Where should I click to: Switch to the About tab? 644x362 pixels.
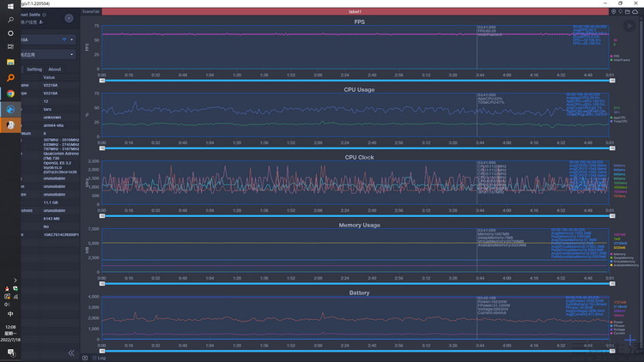pyautogui.click(x=54, y=69)
